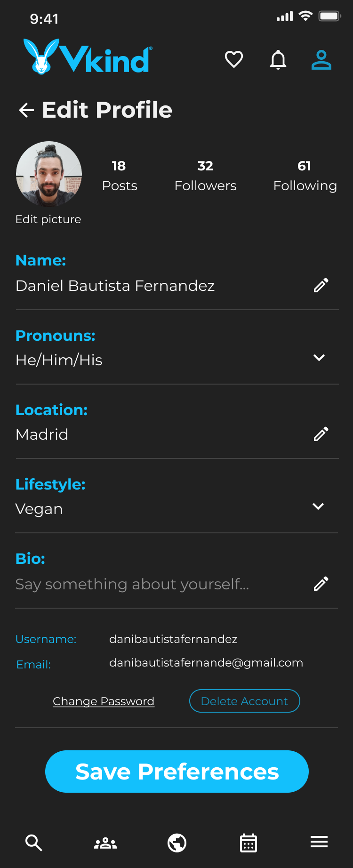Click the Change Password link

(x=104, y=701)
